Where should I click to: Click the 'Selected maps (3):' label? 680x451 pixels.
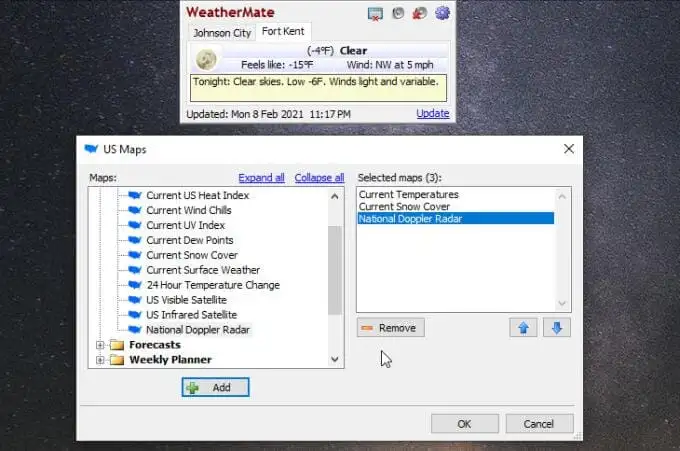click(x=399, y=178)
